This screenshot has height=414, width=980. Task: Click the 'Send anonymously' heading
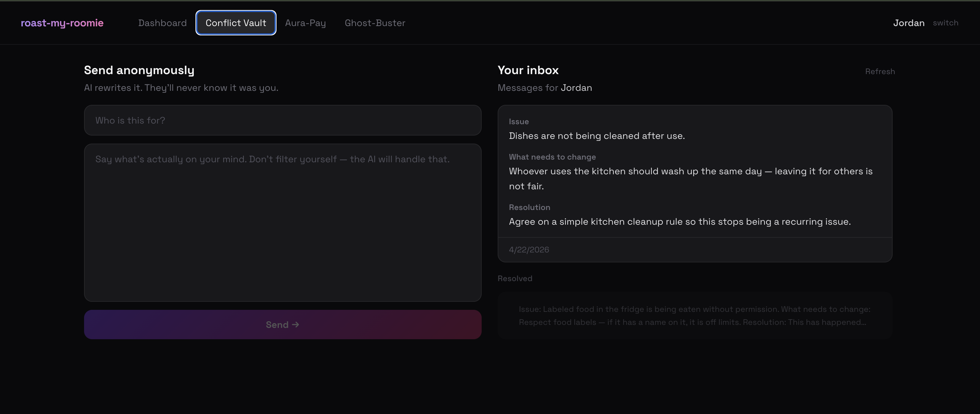click(139, 70)
